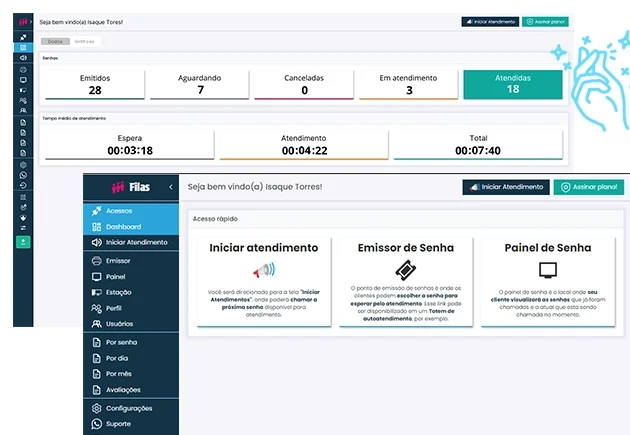Click the monitor icon in Painel de Senha card
Screen dimensions: 630x435
point(547,270)
